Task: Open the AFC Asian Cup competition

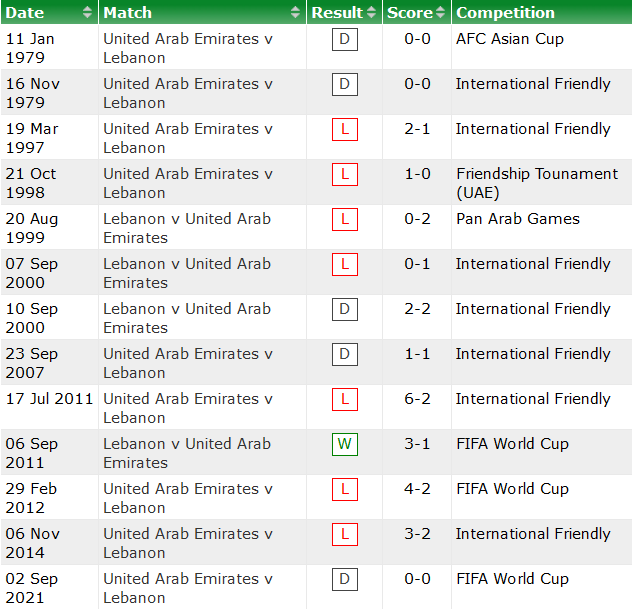Action: pos(509,39)
